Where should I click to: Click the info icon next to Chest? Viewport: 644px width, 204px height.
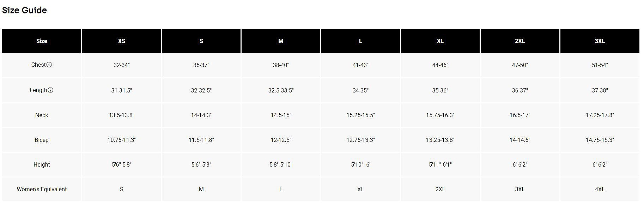tap(49, 65)
